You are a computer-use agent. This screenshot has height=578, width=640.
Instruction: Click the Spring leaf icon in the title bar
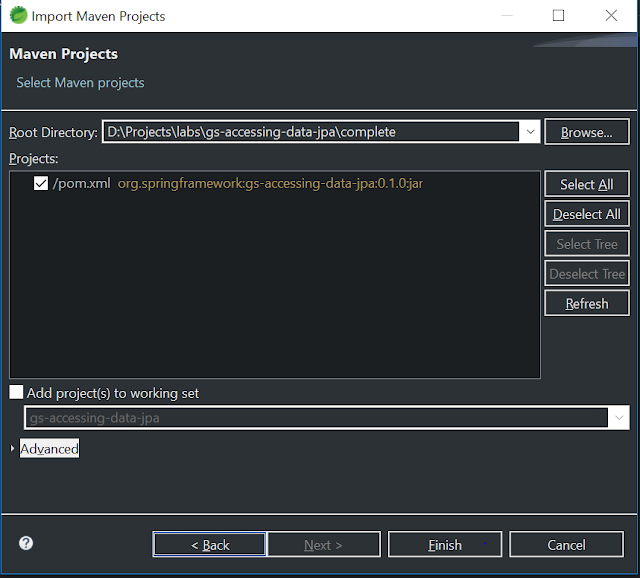(18, 16)
